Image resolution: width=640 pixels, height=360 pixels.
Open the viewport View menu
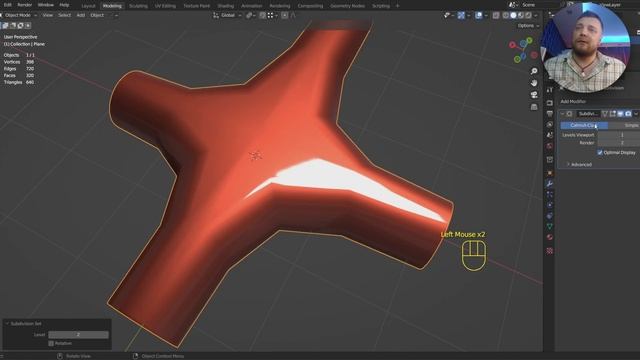48,15
